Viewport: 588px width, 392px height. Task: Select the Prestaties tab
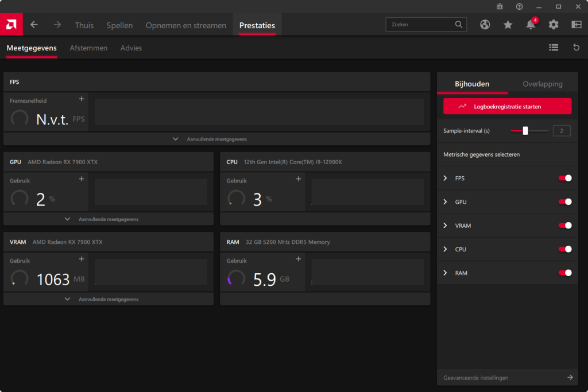pyautogui.click(x=257, y=25)
